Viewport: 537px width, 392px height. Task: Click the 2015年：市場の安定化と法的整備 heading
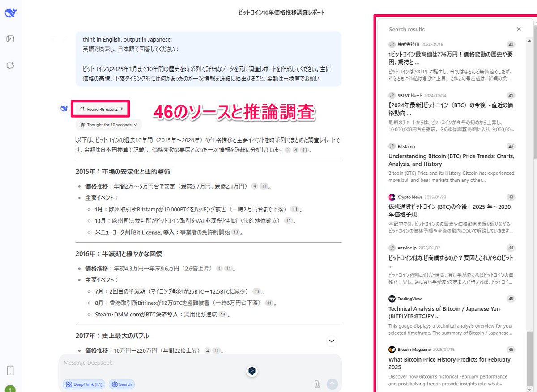click(123, 172)
